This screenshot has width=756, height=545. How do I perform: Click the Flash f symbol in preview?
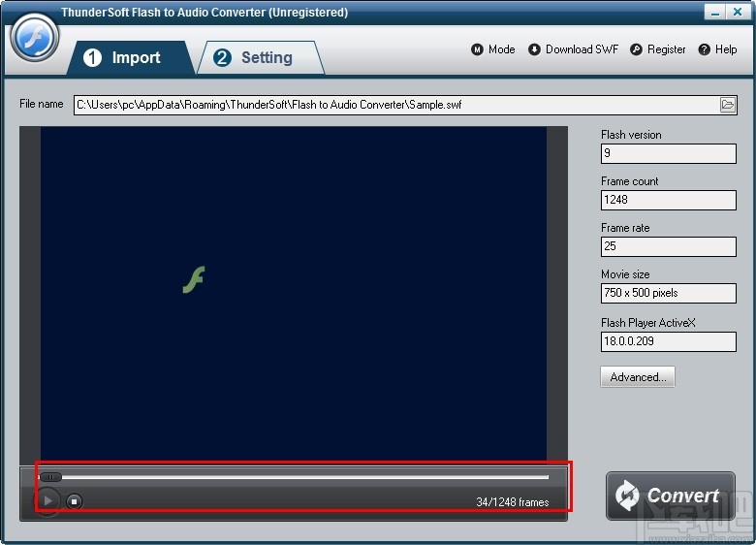(x=194, y=279)
